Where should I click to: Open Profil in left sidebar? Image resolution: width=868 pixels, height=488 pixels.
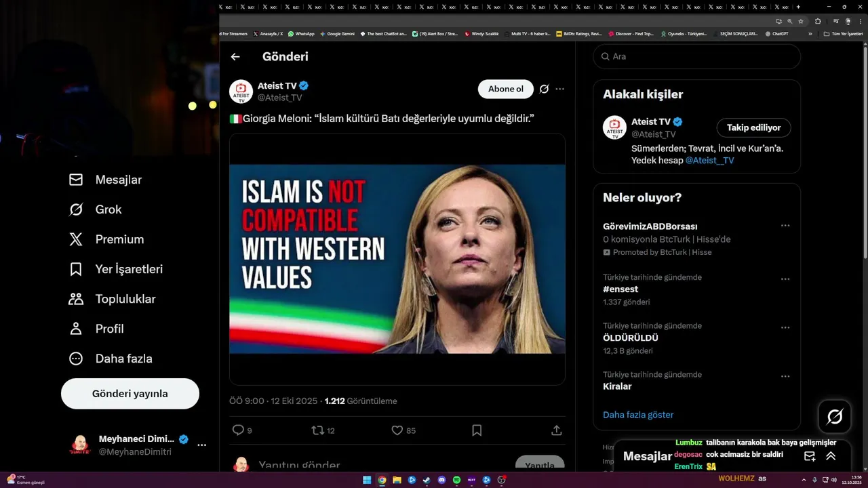[96, 329]
